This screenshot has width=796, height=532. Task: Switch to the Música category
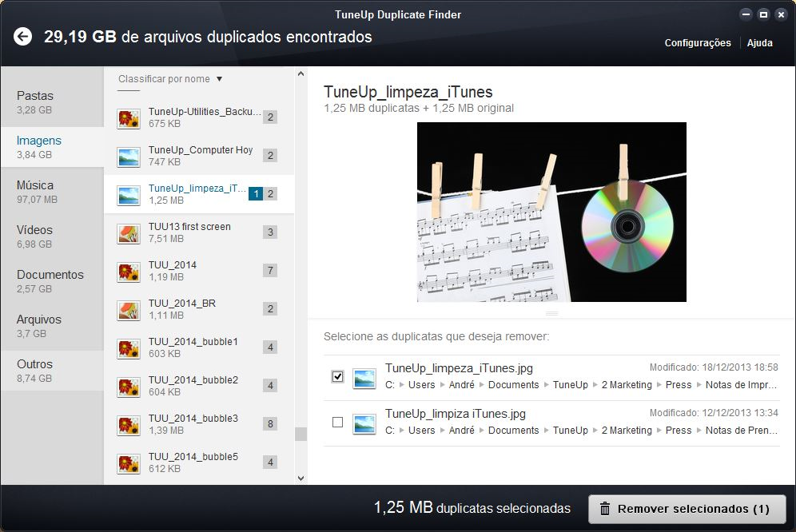52,192
